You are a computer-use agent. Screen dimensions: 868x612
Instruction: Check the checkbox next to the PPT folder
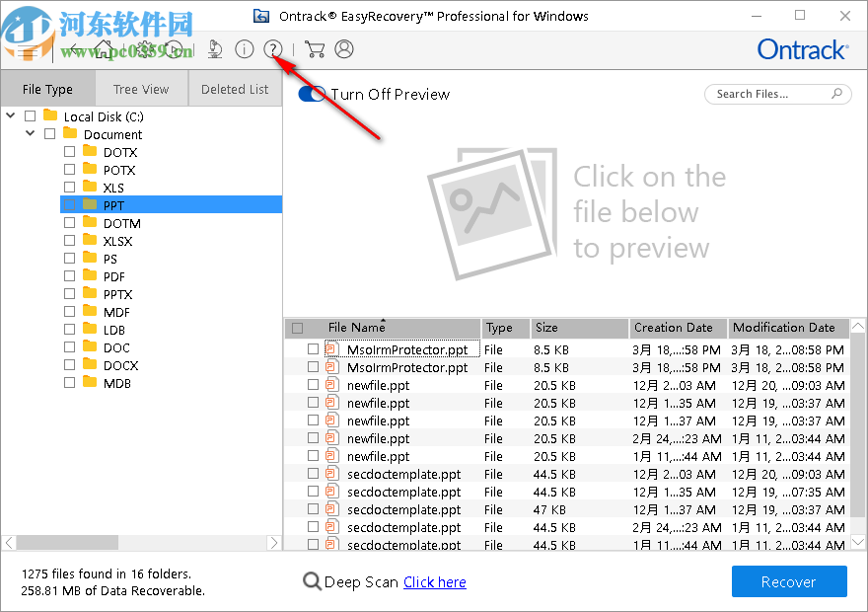click(x=69, y=204)
